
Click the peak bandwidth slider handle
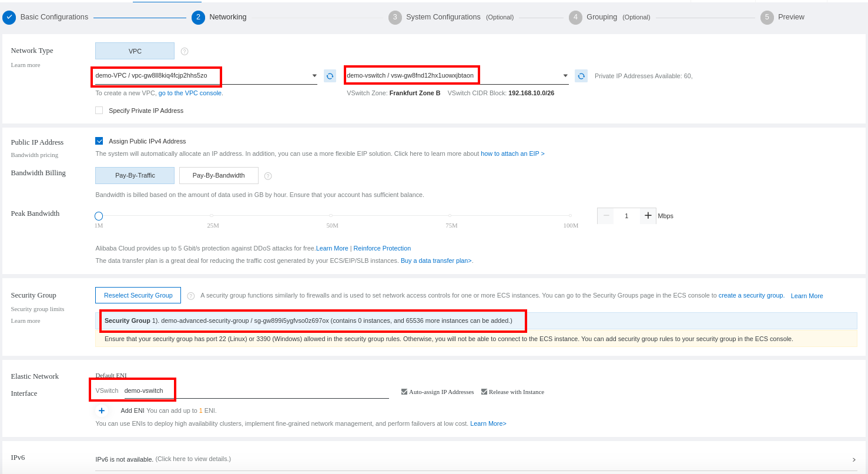point(99,216)
